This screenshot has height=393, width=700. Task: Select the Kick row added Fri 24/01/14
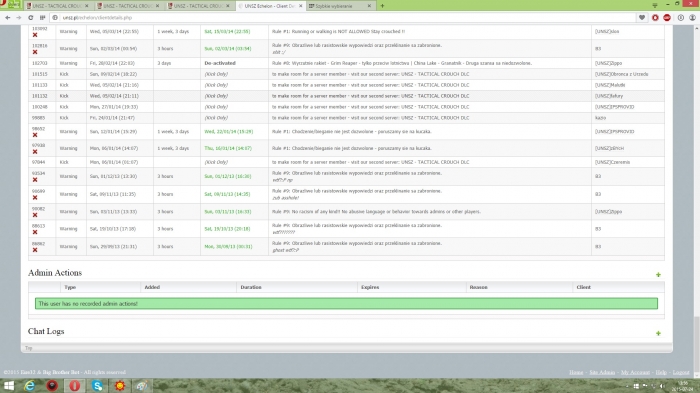[346, 118]
